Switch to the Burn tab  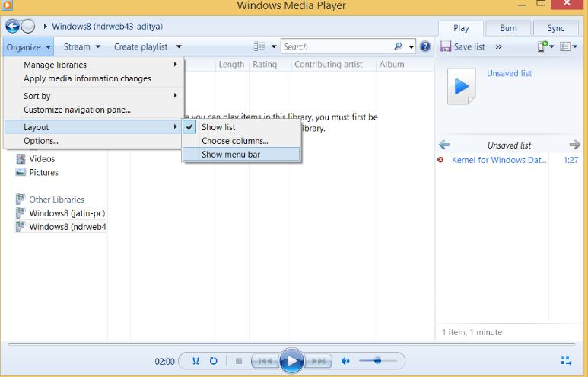click(508, 28)
